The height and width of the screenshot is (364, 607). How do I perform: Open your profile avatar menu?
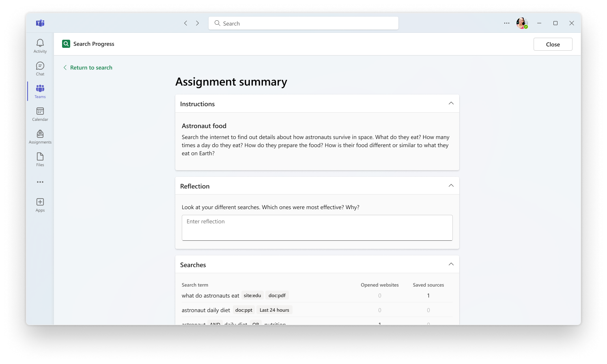click(x=521, y=23)
